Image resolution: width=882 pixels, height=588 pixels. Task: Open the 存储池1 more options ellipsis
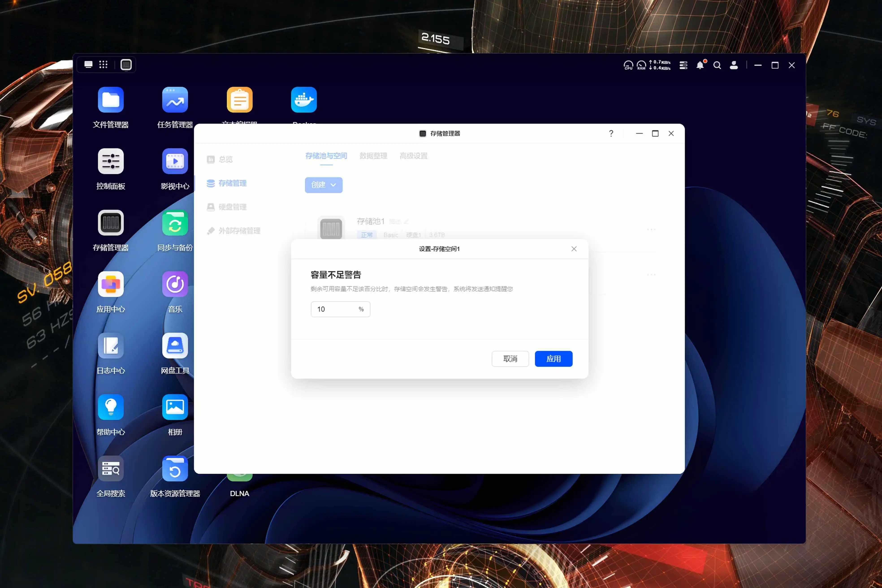[651, 229]
